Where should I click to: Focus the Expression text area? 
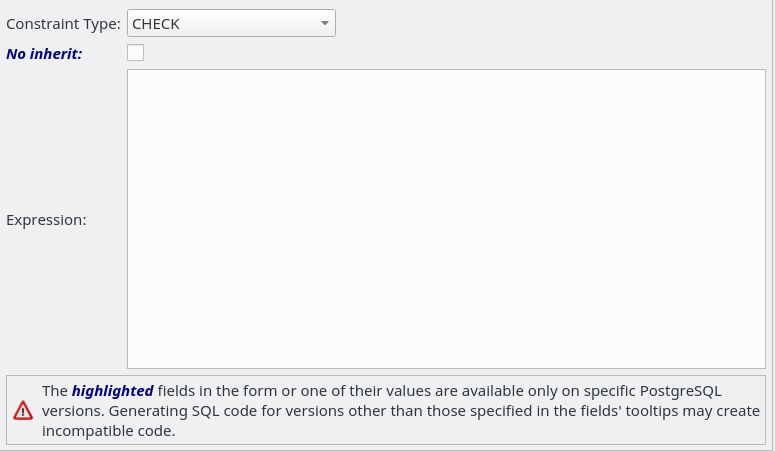tap(446, 219)
